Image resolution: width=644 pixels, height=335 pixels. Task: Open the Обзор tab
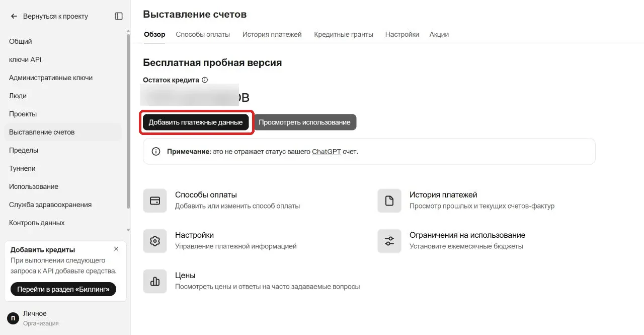click(x=154, y=34)
